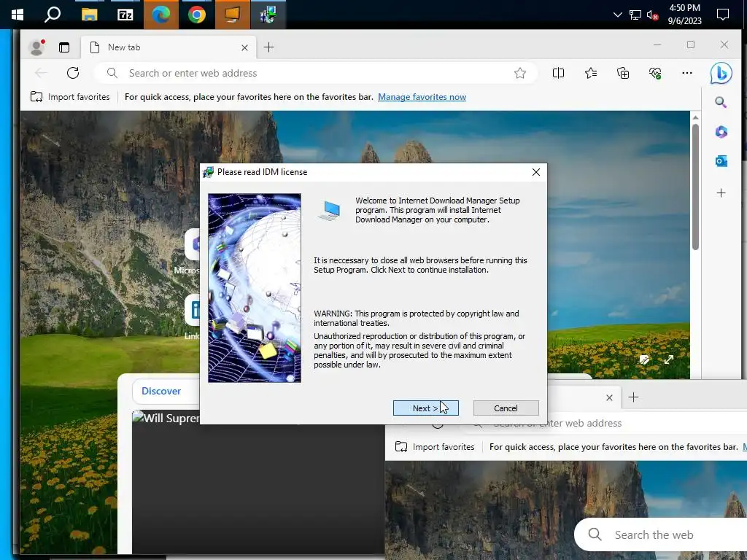Viewport: 747px width, 560px height.
Task: Open the Edge profile avatar menu
Action: coord(36,47)
